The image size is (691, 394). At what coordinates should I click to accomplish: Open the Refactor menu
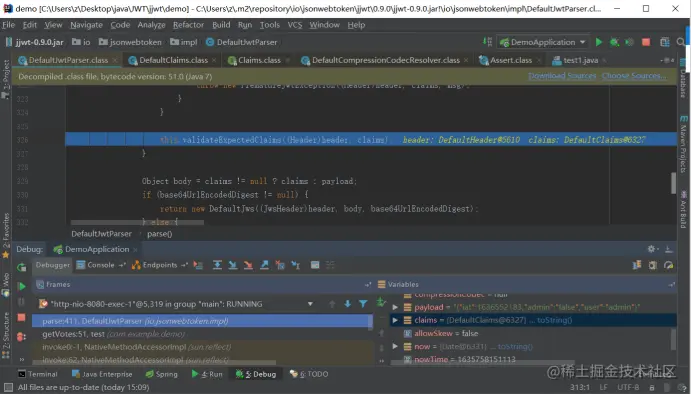[188, 25]
